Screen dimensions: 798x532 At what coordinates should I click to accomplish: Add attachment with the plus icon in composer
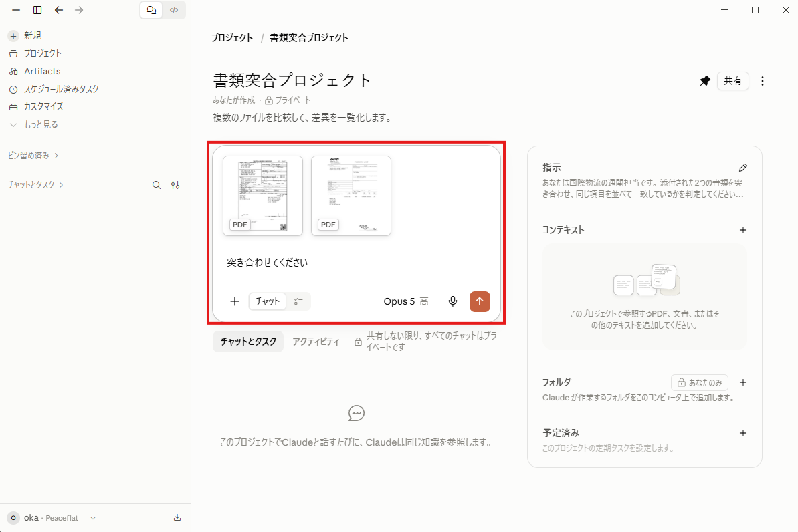235,301
